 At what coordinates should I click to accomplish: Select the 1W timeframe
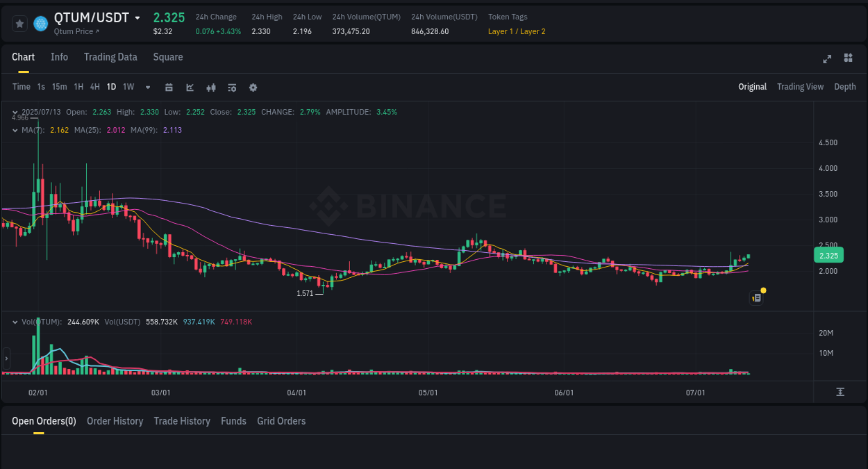(128, 87)
